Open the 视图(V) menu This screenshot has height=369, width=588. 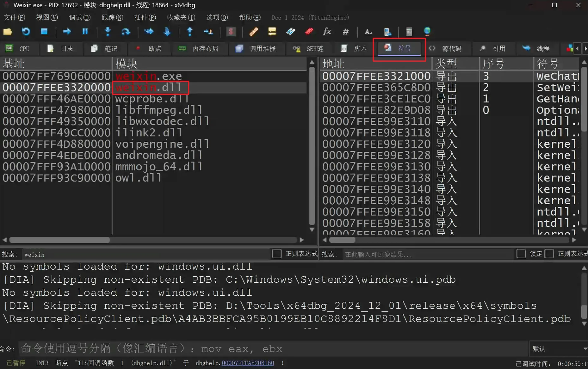(x=47, y=17)
